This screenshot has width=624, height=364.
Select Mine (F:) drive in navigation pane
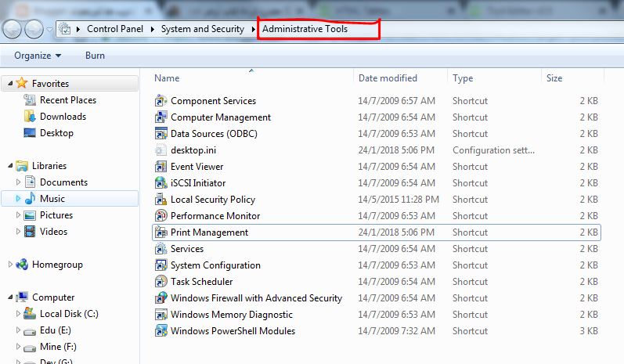click(x=58, y=347)
